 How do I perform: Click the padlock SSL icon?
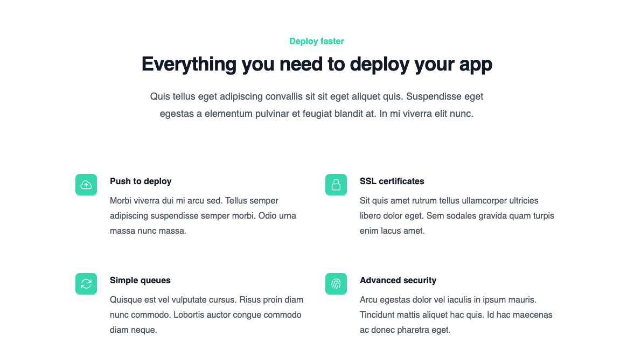click(336, 185)
